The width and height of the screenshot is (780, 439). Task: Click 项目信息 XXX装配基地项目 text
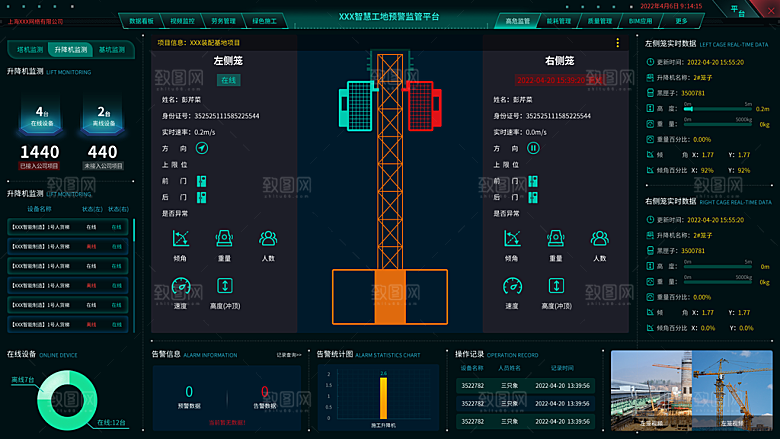[198, 43]
